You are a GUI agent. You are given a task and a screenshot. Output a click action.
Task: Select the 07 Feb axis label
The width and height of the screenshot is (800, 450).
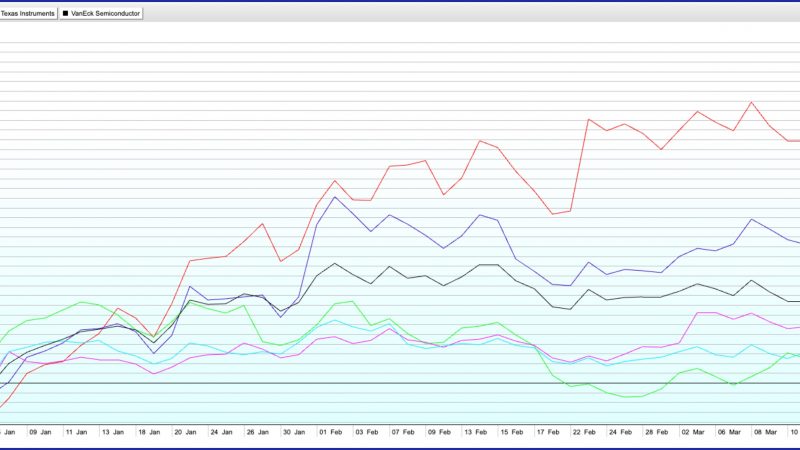pos(403,432)
